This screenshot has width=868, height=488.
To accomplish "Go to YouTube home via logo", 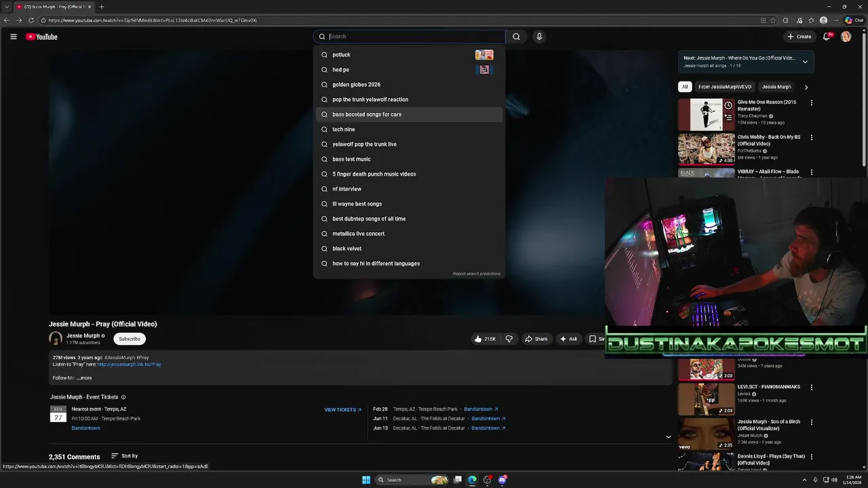I will (42, 37).
